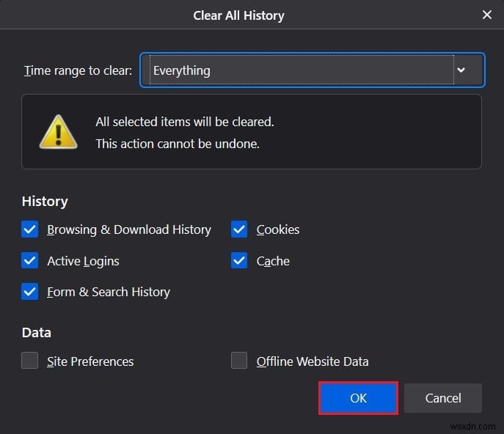The width and height of the screenshot is (504, 434).
Task: Untick the Cache checkbox
Action: coord(239,261)
